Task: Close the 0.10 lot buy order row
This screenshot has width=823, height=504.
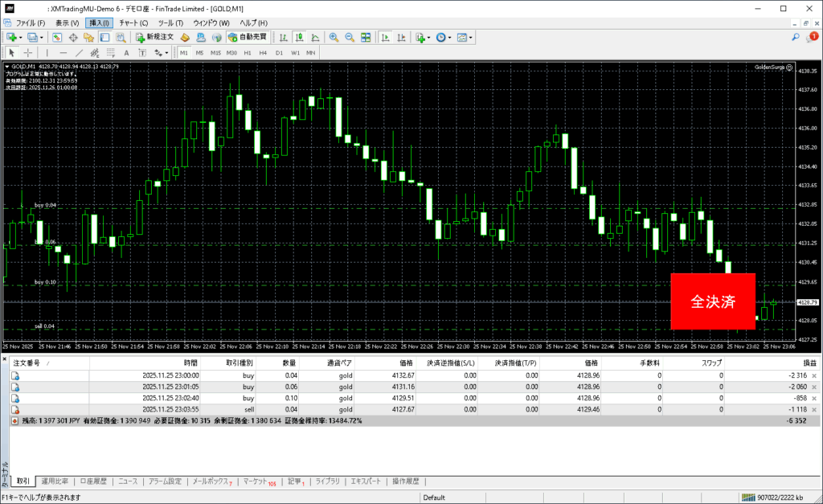Action: 814,398
